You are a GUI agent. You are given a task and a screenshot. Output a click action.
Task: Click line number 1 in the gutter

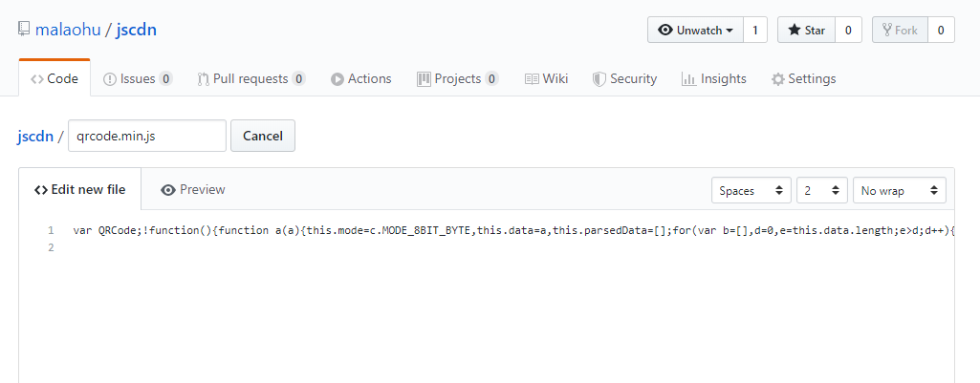tap(52, 230)
